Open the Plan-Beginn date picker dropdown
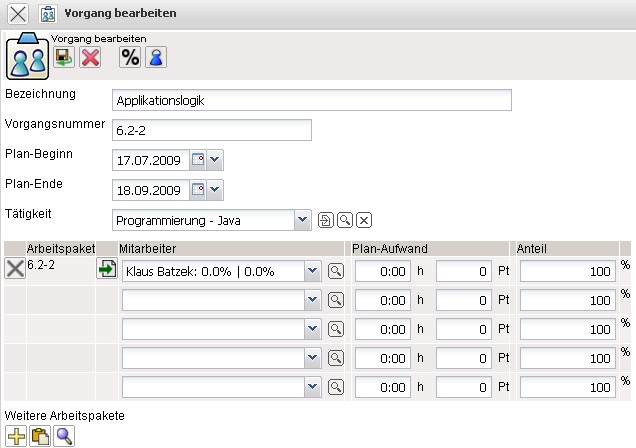This screenshot has width=636, height=448. (x=215, y=160)
